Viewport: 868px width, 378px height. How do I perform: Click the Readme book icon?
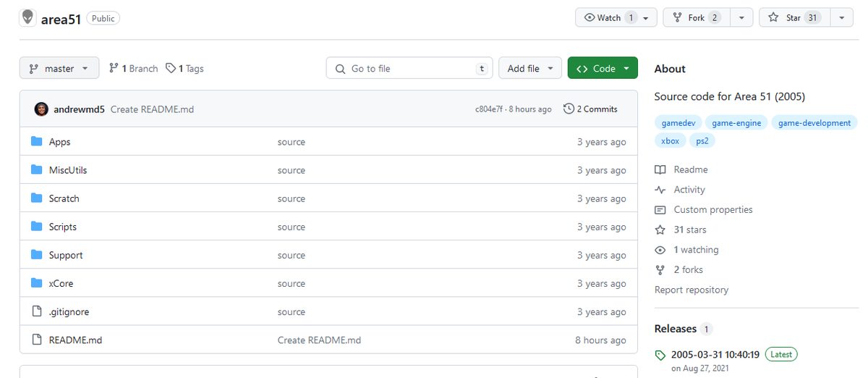click(660, 169)
